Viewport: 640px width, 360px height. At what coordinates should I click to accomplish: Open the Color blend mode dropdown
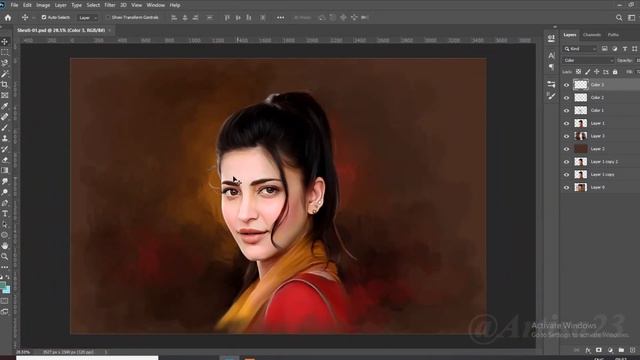(588, 60)
